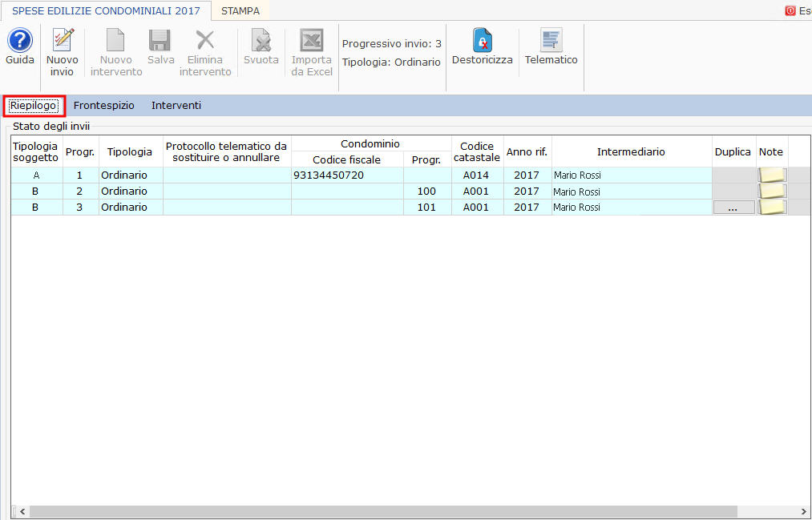The width and height of the screenshot is (812, 520).
Task: Click the Codice fiscale column header
Action: click(347, 160)
